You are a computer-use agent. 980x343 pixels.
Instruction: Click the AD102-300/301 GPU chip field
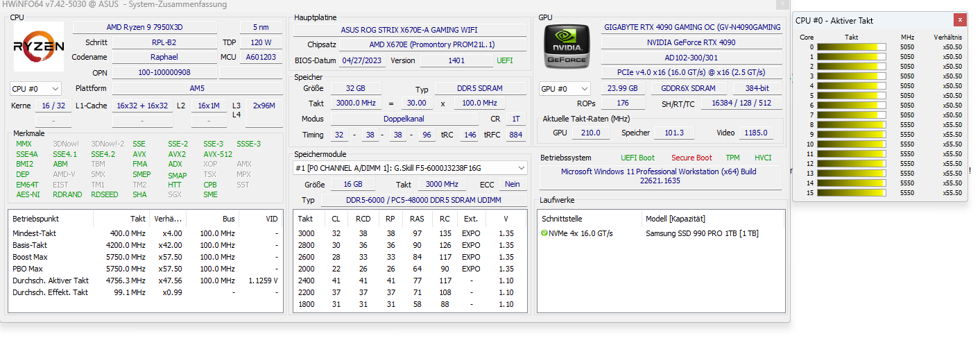691,58
